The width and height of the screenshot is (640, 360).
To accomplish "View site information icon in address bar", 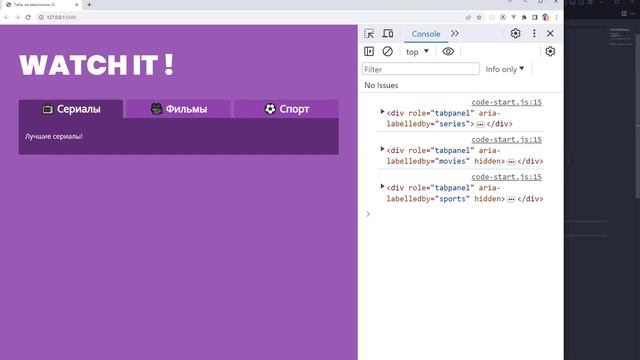I will [41, 17].
